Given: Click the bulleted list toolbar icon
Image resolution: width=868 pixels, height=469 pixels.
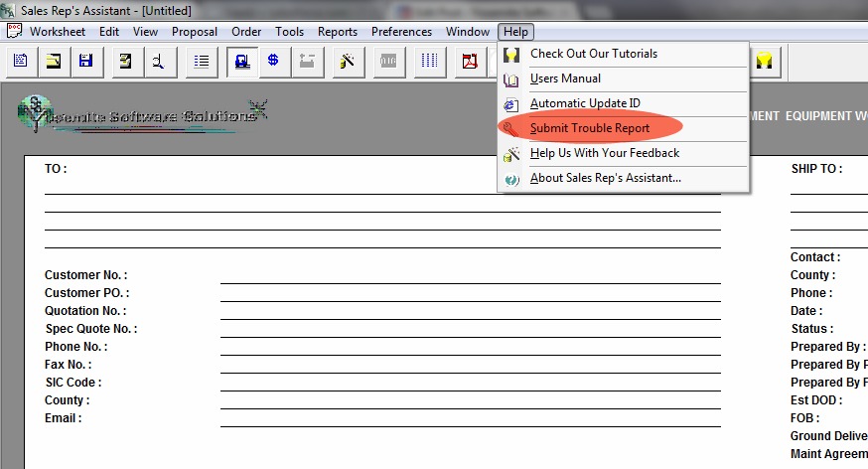Looking at the screenshot, I should click(203, 62).
